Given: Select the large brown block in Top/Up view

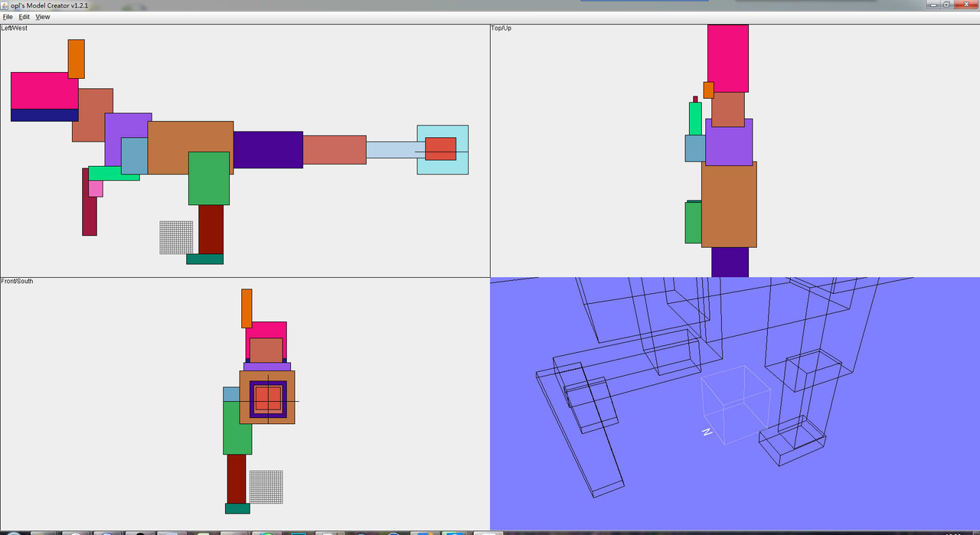Looking at the screenshot, I should pyautogui.click(x=729, y=204).
